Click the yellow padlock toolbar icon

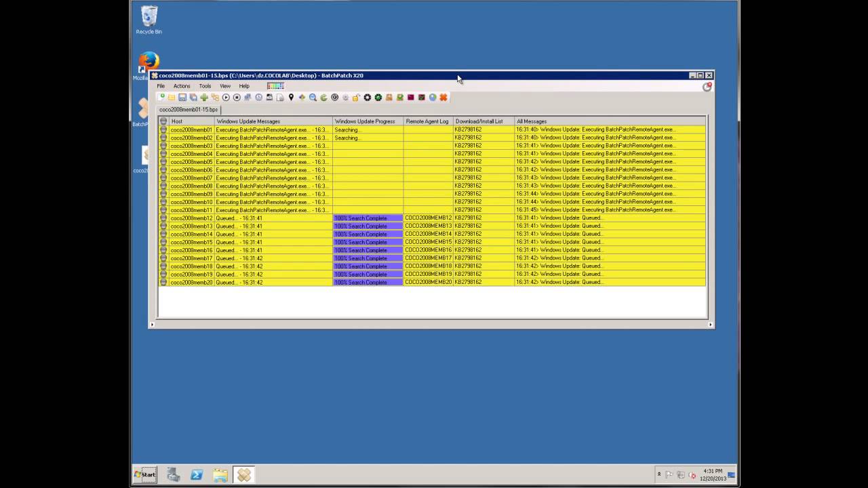coord(356,98)
